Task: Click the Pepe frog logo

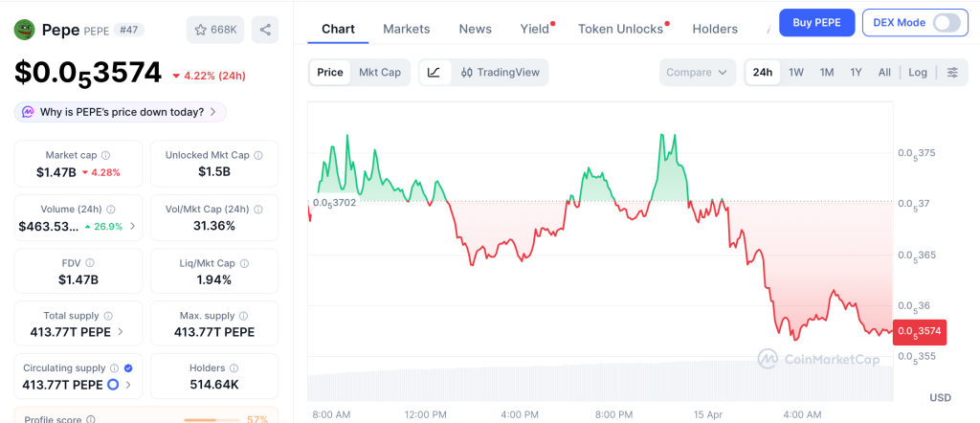Action: (24, 30)
